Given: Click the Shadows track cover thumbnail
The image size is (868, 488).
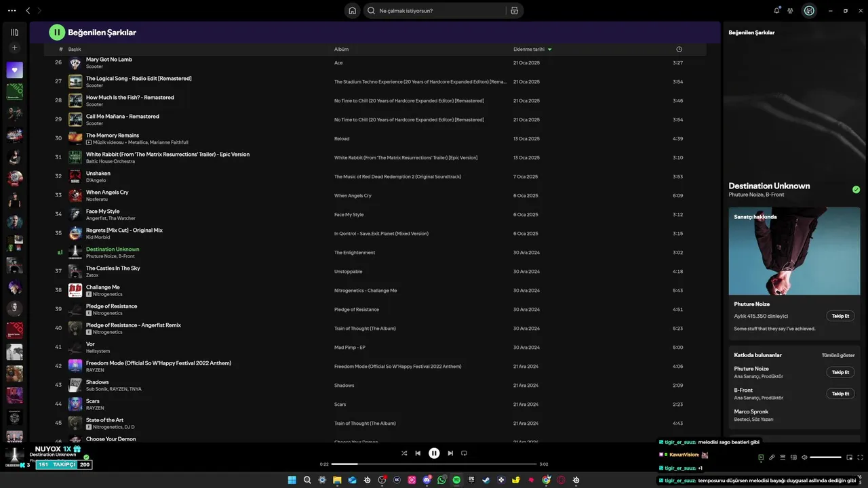Looking at the screenshot, I should (x=75, y=385).
